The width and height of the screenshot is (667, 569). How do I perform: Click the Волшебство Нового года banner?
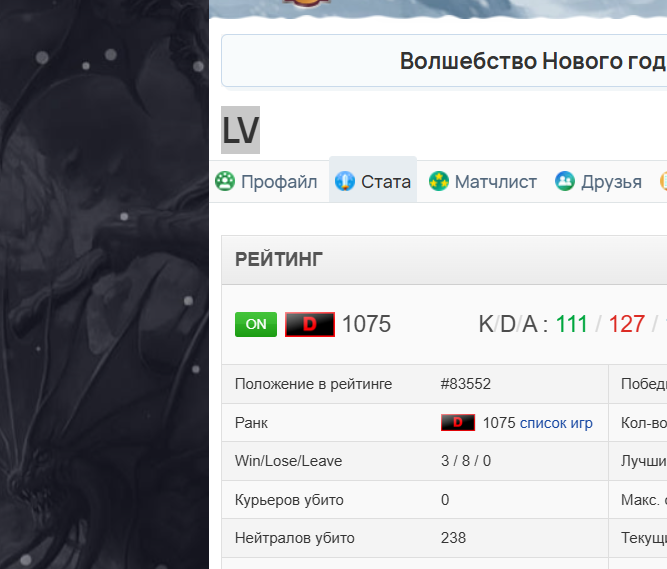click(x=444, y=61)
